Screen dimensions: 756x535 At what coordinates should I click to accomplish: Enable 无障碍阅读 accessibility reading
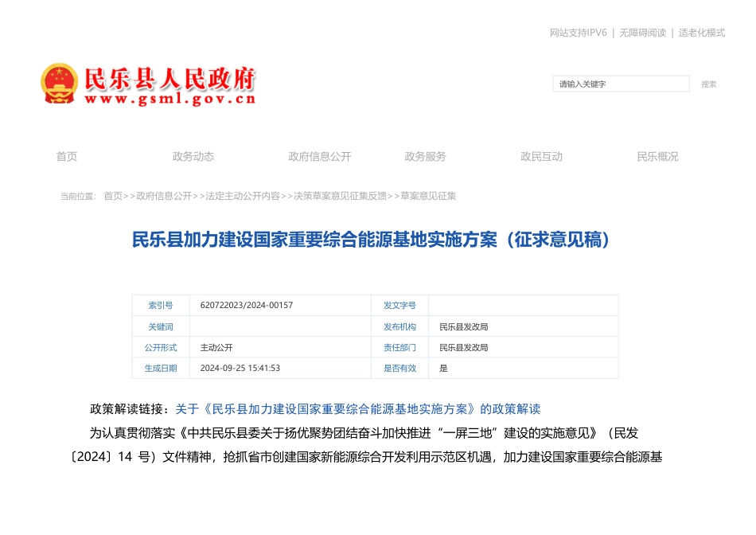(642, 33)
